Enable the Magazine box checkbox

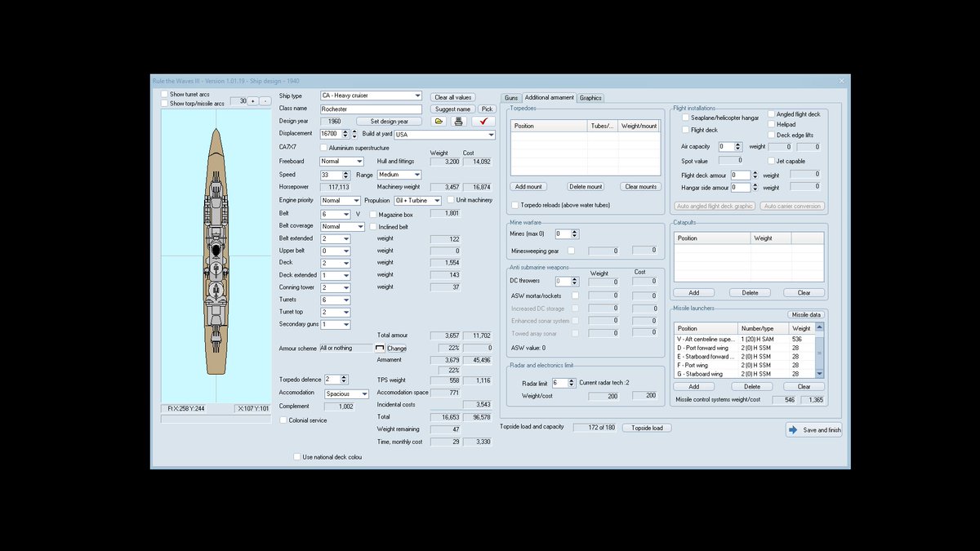[x=373, y=214]
